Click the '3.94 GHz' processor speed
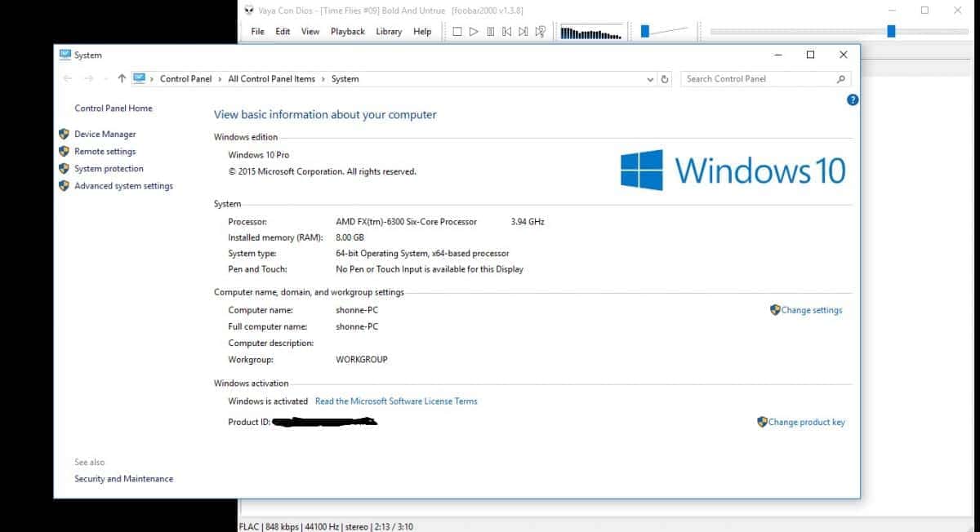 click(x=528, y=222)
